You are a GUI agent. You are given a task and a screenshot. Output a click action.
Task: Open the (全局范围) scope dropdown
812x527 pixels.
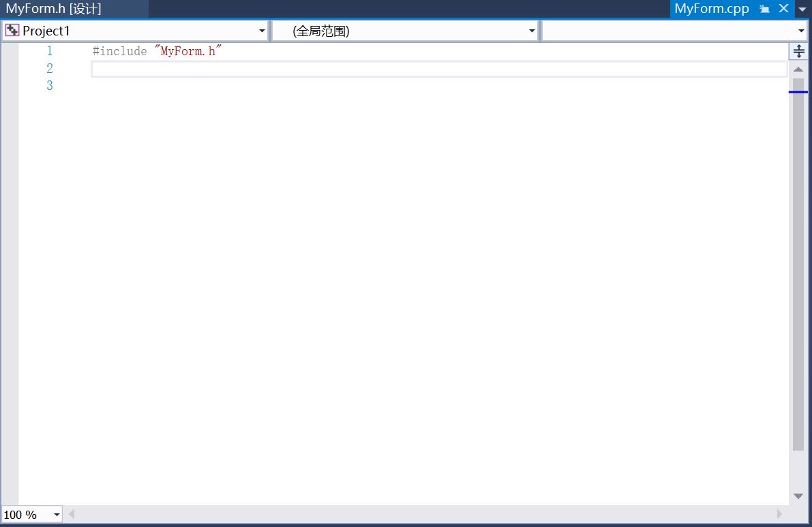click(x=531, y=31)
